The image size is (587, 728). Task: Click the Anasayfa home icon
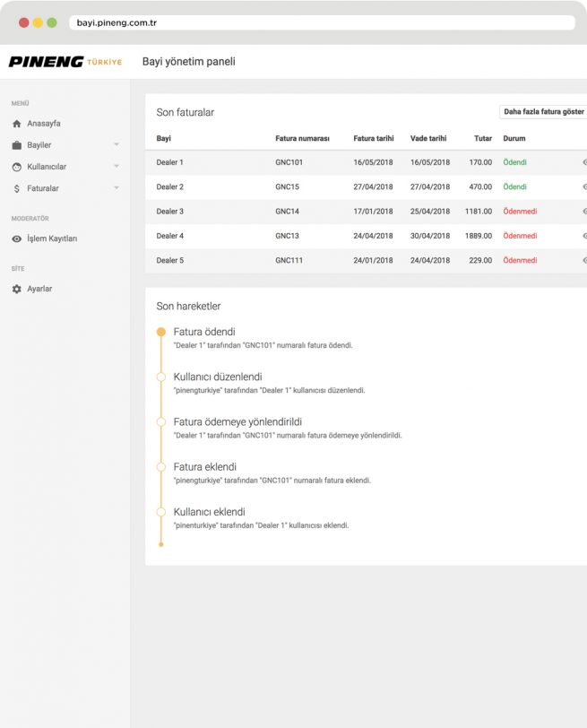coord(16,124)
